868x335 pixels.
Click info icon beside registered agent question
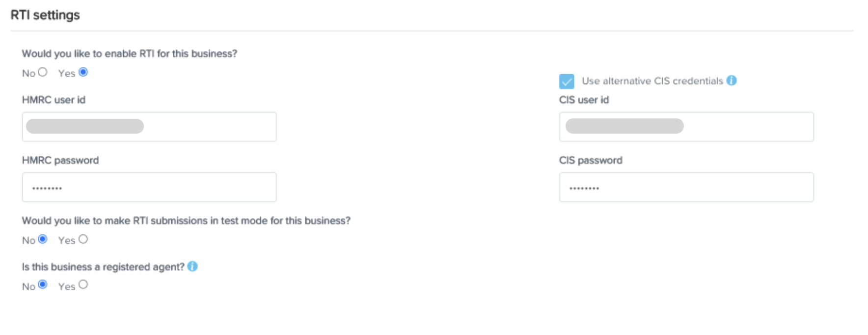pyautogui.click(x=192, y=266)
